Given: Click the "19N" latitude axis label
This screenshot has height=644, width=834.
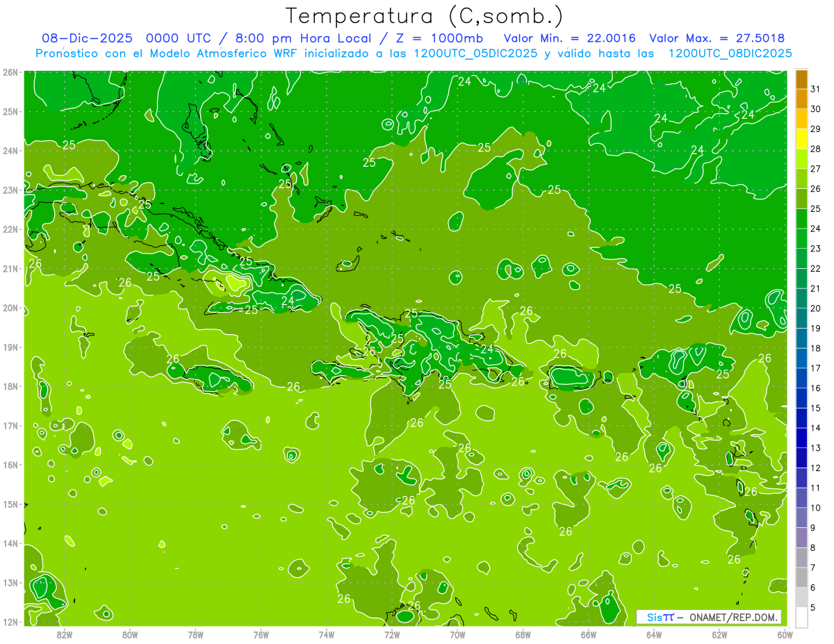Looking at the screenshot, I should [10, 347].
